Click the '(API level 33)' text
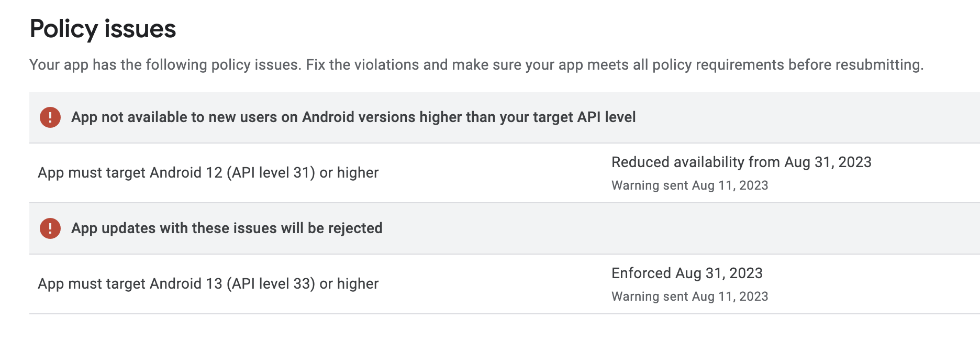Viewport: 980px width, 351px height. pyautogui.click(x=271, y=284)
